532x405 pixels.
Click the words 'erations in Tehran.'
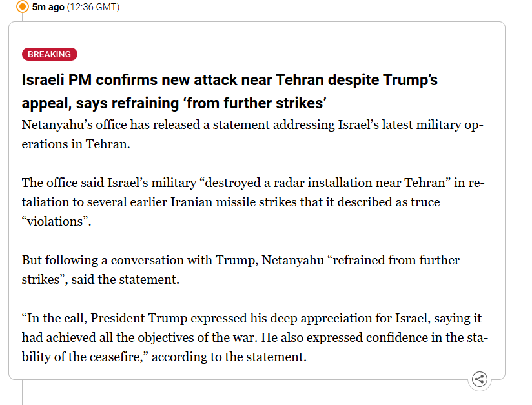[76, 144]
